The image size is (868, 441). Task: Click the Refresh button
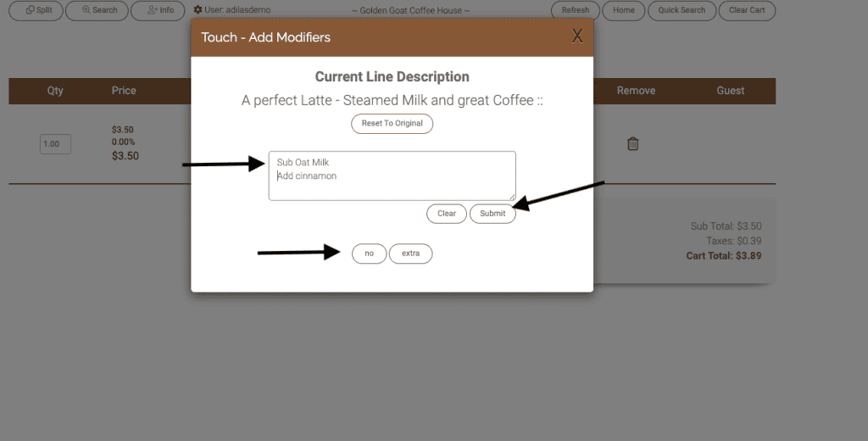pos(576,10)
